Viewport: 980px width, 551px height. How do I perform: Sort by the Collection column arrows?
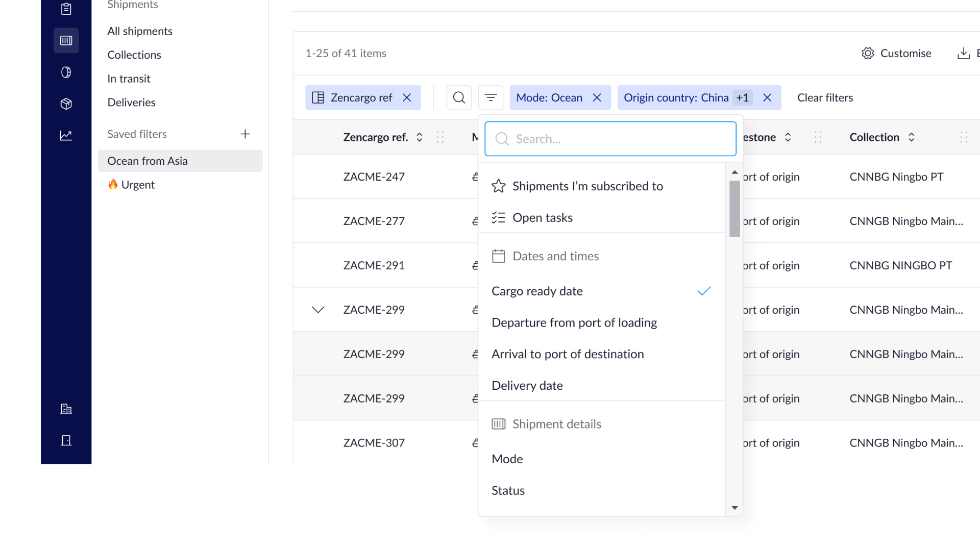(912, 137)
